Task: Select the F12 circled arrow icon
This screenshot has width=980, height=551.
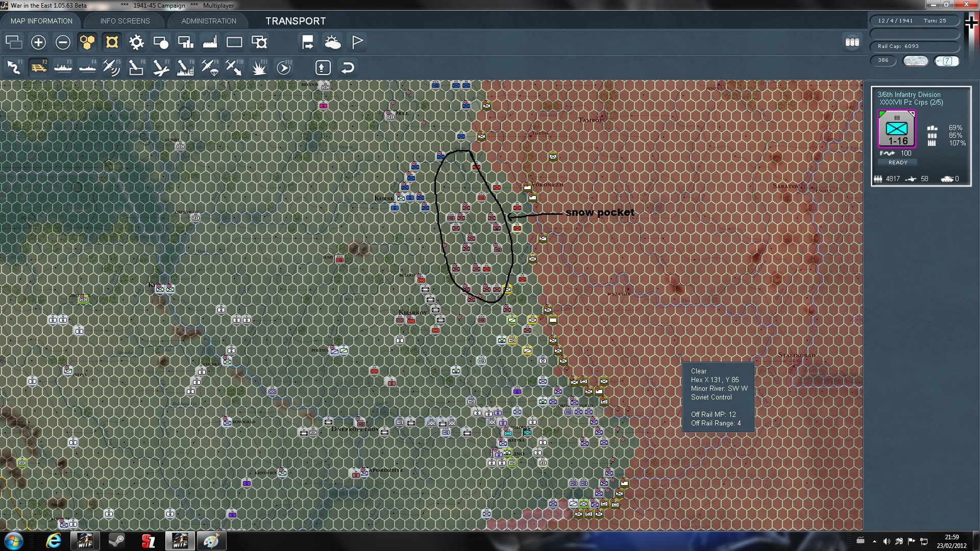Action: (284, 67)
